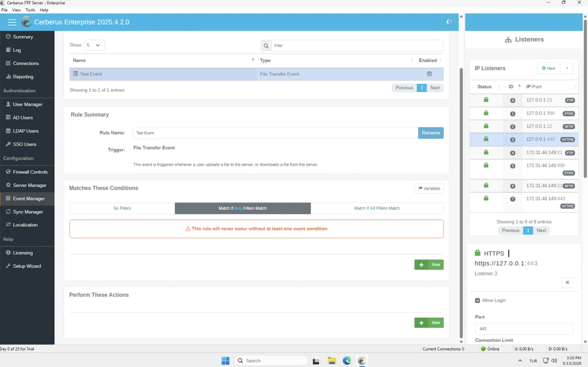Click the LDAP Users icon
Image resolution: width=588 pixels, height=367 pixels.
click(x=8, y=131)
